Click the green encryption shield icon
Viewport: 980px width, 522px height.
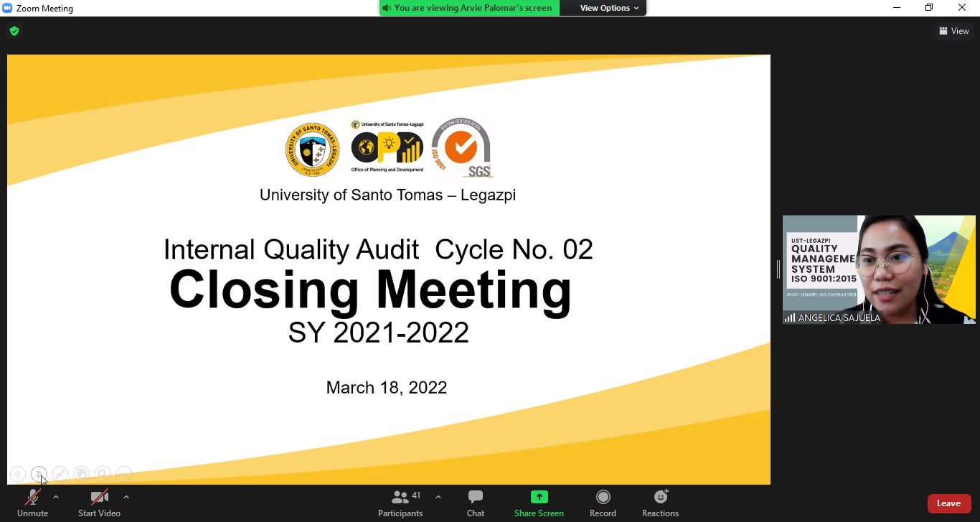(14, 31)
